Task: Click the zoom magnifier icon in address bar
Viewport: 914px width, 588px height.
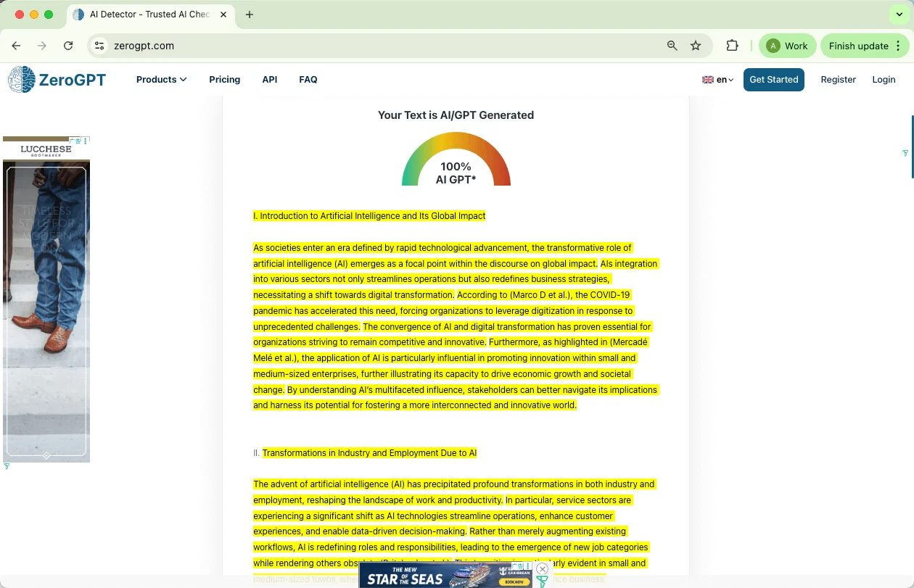Action: [x=672, y=46]
